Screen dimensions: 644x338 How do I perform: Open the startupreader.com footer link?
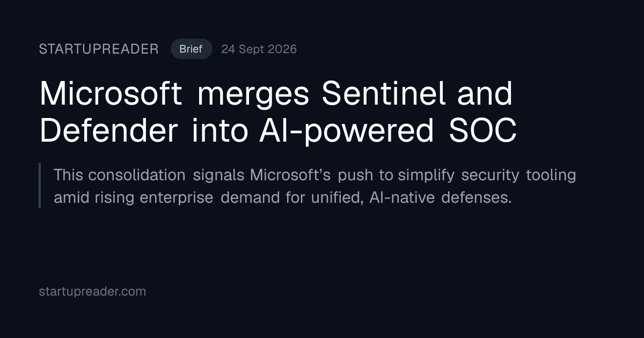click(92, 291)
